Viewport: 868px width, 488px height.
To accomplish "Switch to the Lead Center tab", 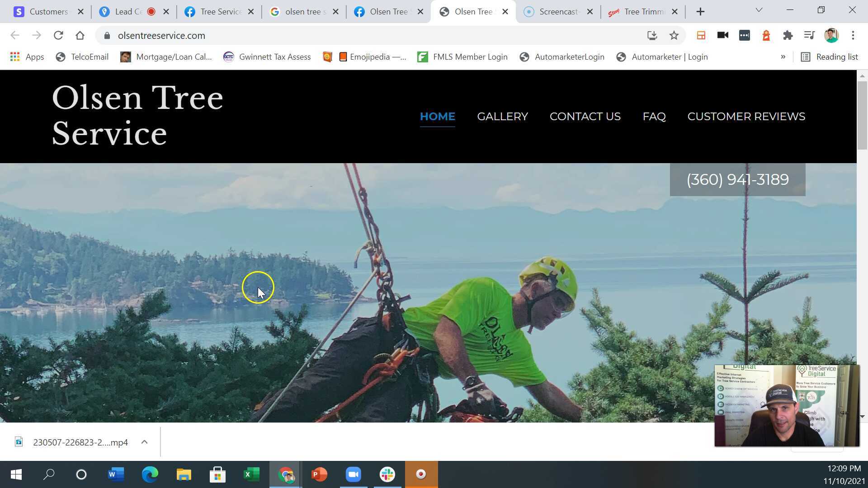I will coord(135,12).
